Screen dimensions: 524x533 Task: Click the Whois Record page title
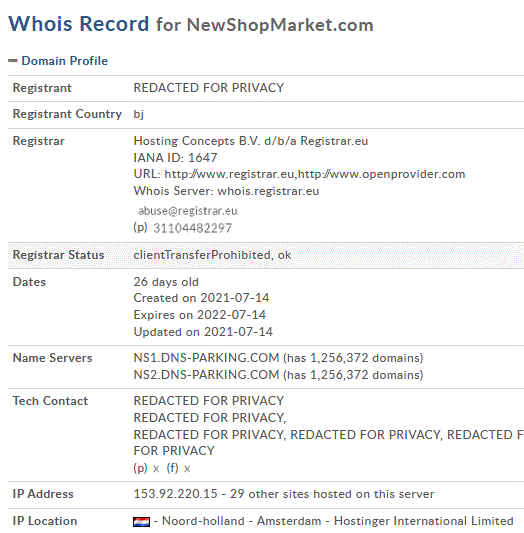[x=191, y=24]
